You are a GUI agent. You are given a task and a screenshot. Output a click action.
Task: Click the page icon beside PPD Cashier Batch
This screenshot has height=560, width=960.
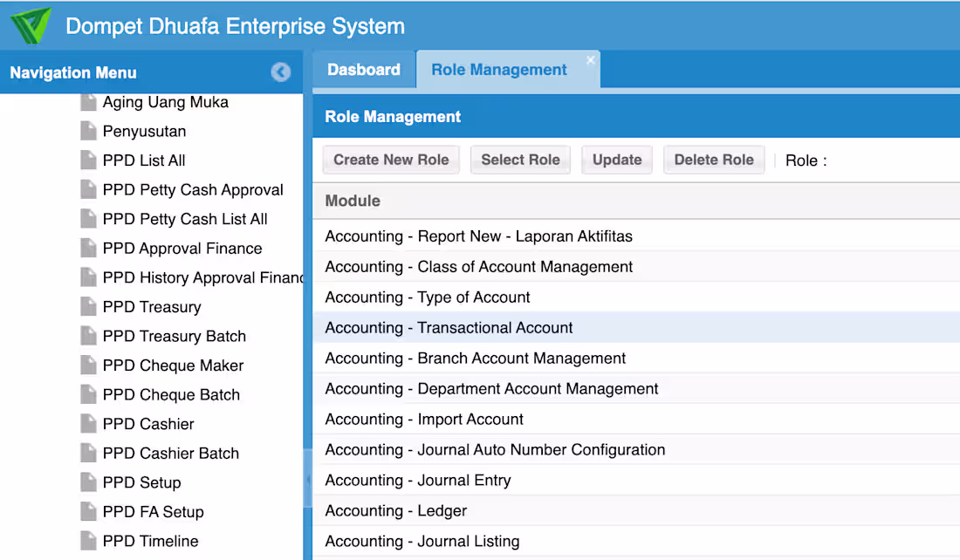pyautogui.click(x=88, y=454)
